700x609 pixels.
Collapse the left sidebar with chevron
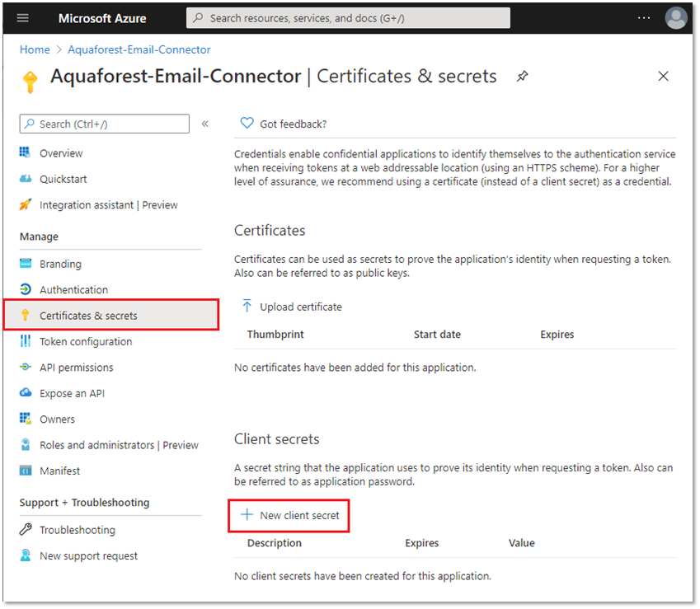coord(205,124)
